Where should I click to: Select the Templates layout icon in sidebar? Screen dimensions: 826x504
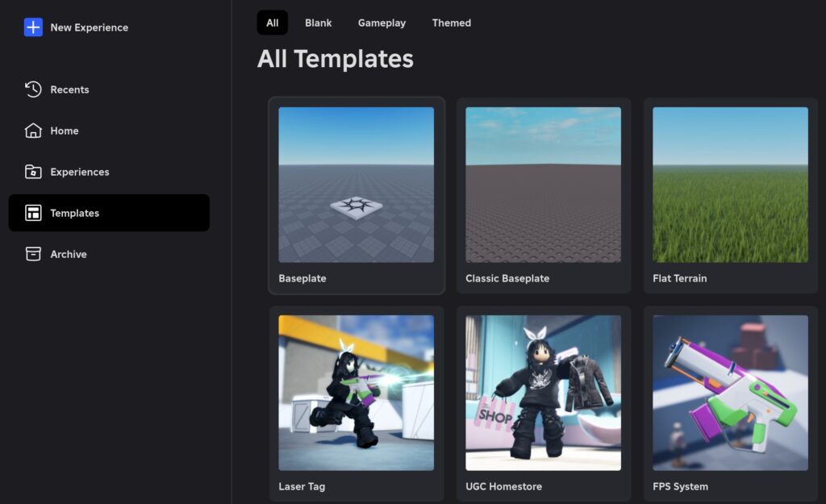[x=33, y=213]
